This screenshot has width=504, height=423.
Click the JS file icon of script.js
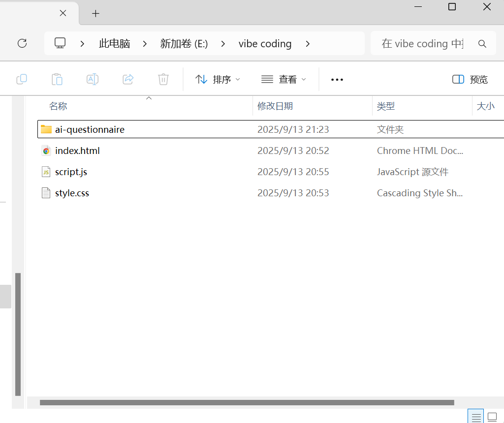[x=46, y=172]
